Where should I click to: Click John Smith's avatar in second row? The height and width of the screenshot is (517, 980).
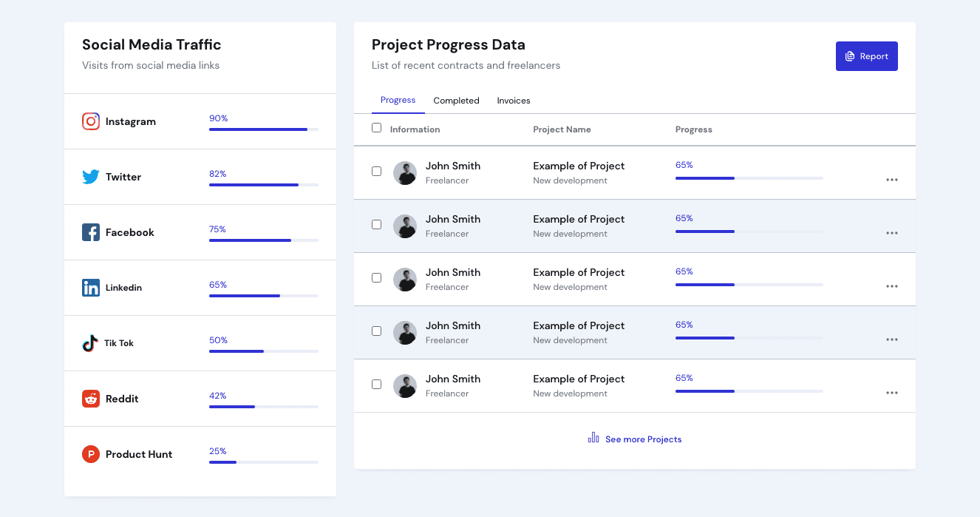coord(405,226)
